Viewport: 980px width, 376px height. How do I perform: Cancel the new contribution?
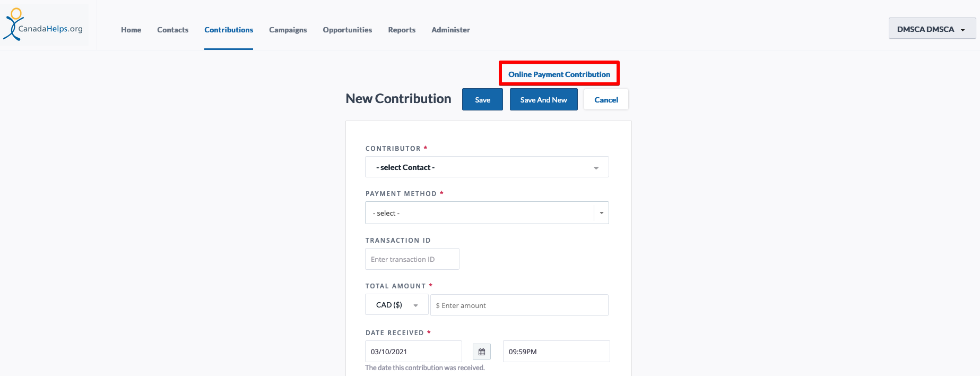click(x=606, y=99)
